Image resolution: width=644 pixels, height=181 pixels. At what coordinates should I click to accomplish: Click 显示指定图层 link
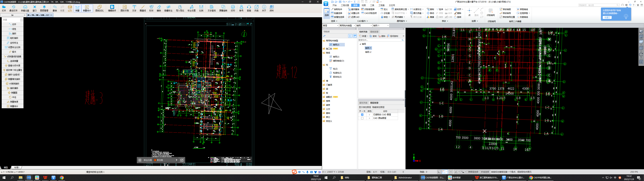click(x=365, y=107)
